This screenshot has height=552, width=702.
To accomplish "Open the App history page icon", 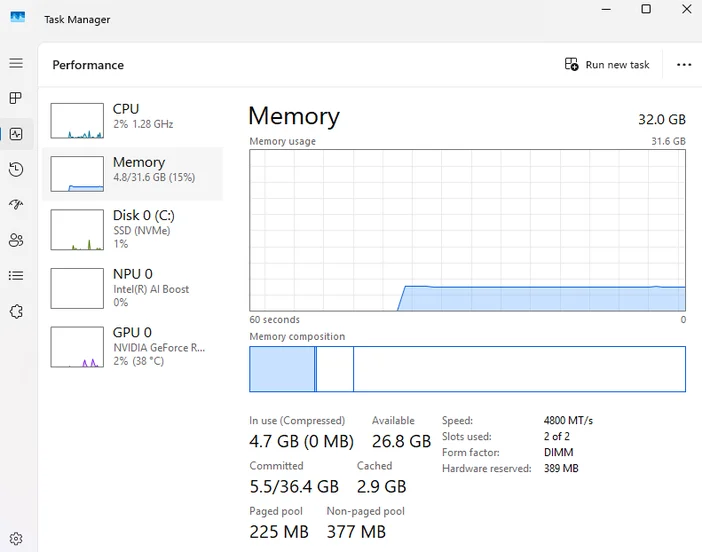I will tap(16, 169).
